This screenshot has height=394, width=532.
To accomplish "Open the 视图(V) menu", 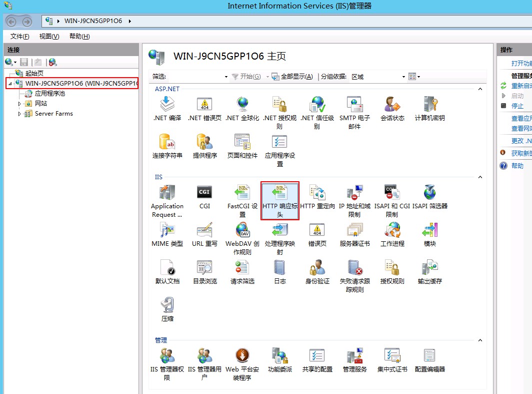I will 49,37.
